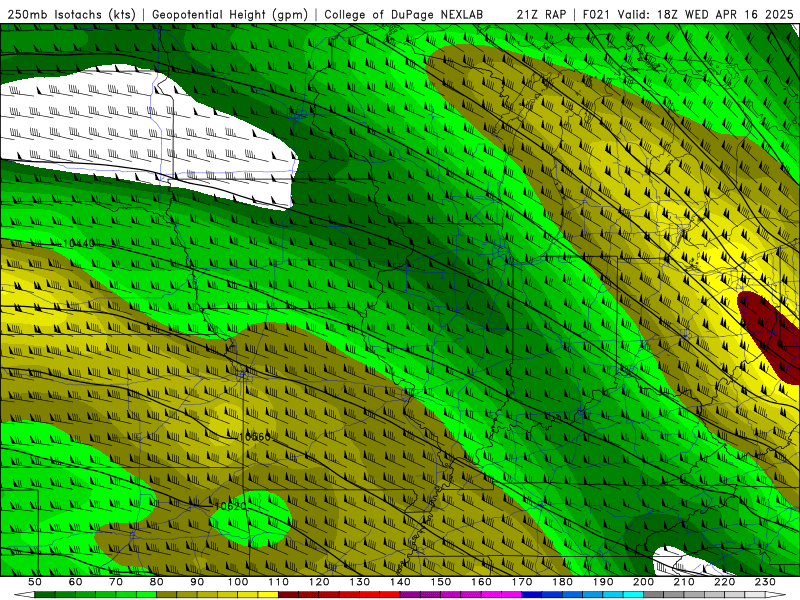
Task: Click the 170 value on color scale
Action: point(522,582)
